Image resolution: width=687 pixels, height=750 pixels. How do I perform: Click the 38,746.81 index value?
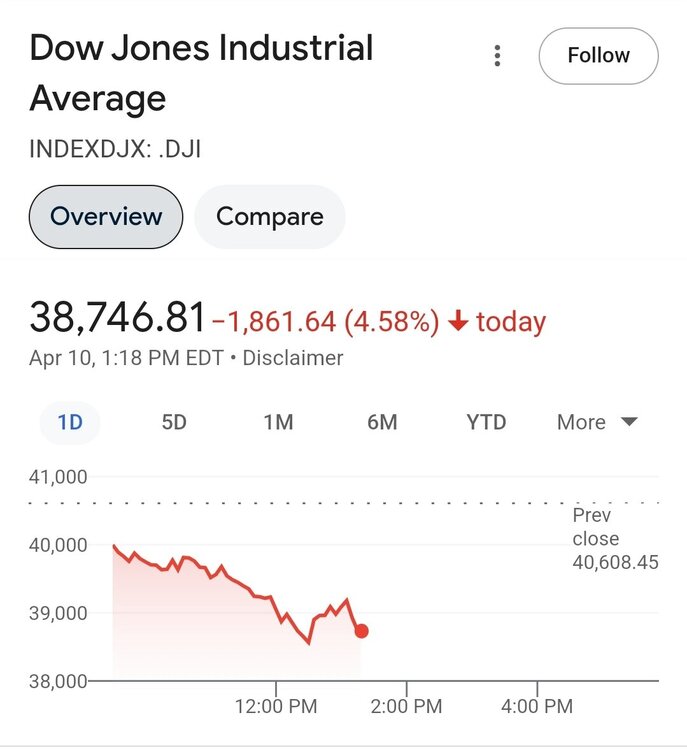(118, 318)
